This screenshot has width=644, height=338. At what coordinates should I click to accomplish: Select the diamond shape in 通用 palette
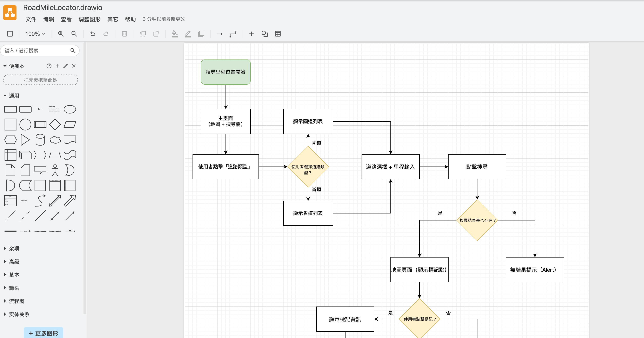click(55, 125)
